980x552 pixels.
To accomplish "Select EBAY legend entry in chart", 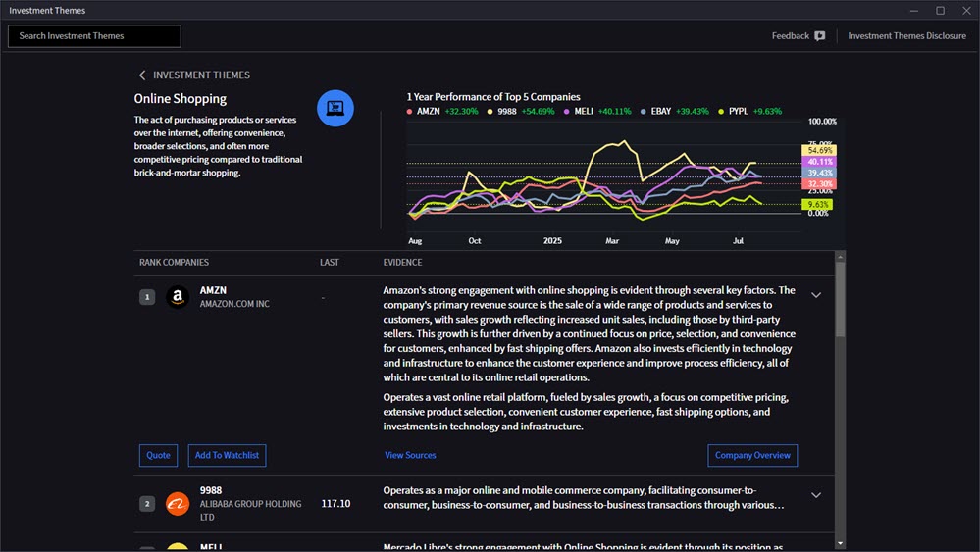I will (x=674, y=111).
